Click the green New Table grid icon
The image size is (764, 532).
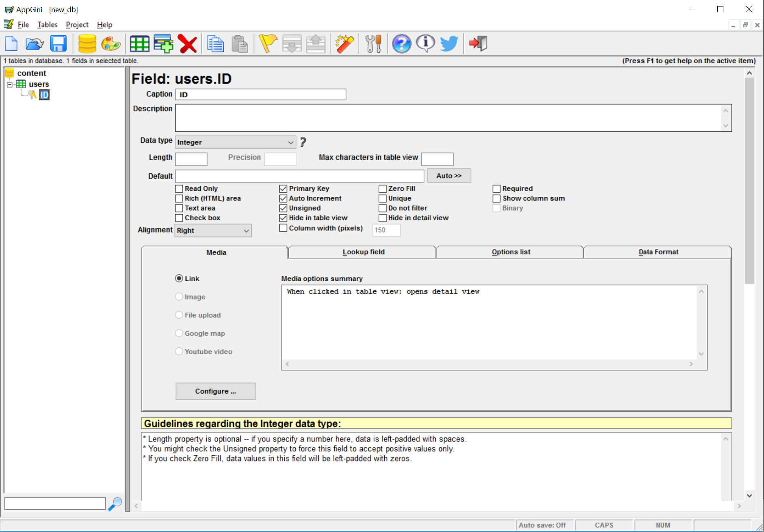(139, 44)
